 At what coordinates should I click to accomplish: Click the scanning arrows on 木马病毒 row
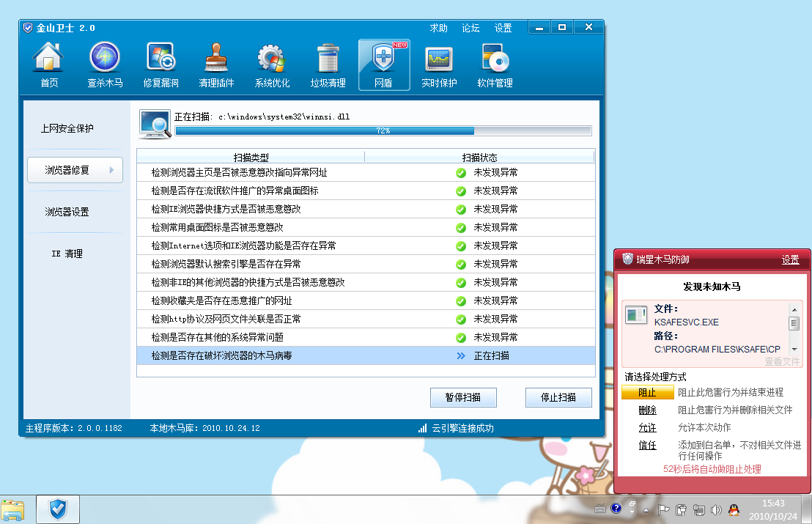pyautogui.click(x=461, y=355)
